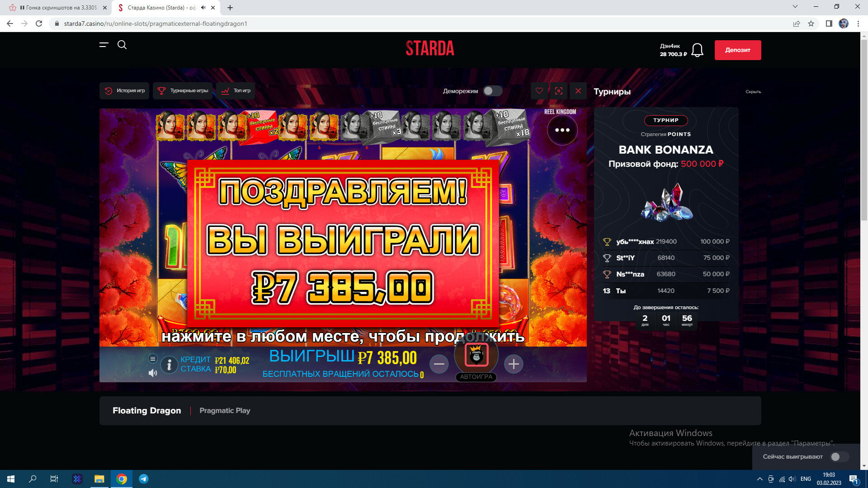Hide the tournaments panel via Скрыть
Viewport: 868px width, 488px height.
pos(753,92)
